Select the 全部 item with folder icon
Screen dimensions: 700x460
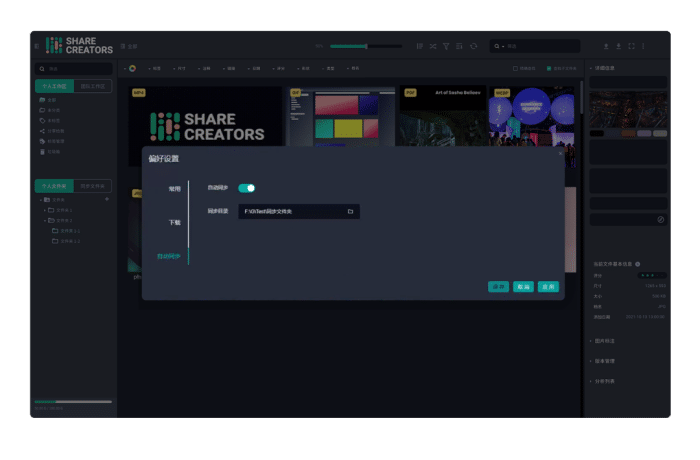tap(48, 100)
